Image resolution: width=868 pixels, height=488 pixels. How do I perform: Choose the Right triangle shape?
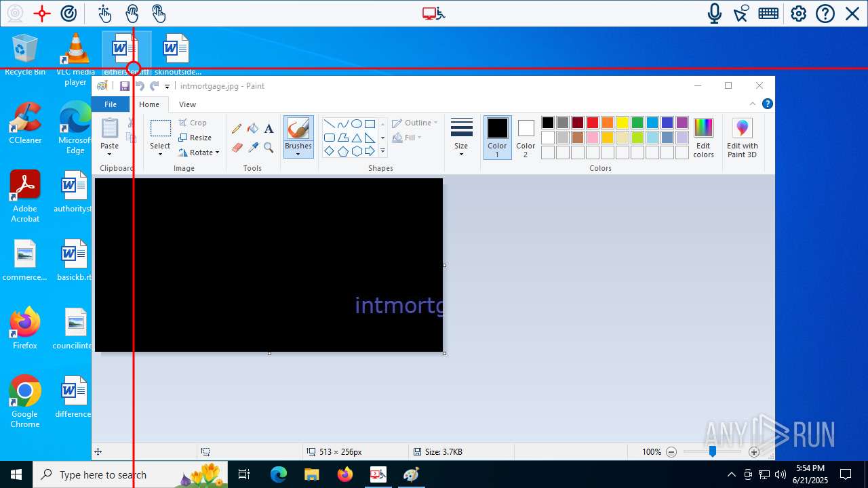tap(370, 138)
